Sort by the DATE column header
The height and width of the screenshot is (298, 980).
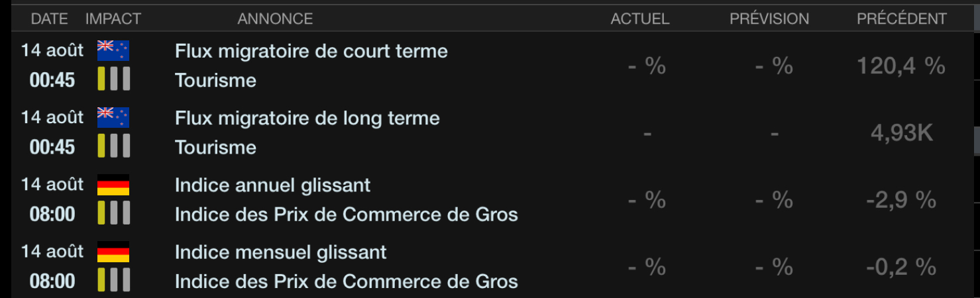point(50,19)
